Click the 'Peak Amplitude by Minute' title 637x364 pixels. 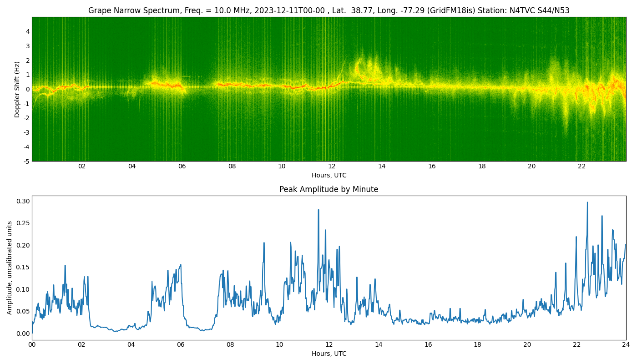(329, 189)
